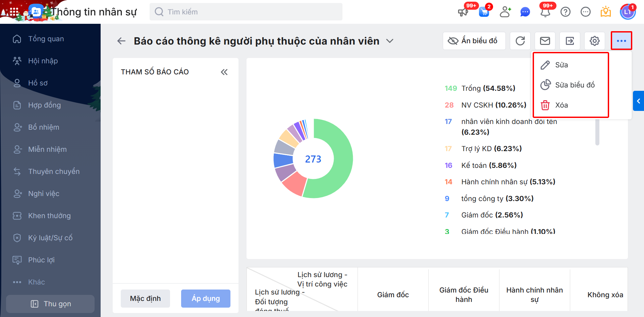Click the Áp dụng button
Screen dimensions: 644x317
206,299
